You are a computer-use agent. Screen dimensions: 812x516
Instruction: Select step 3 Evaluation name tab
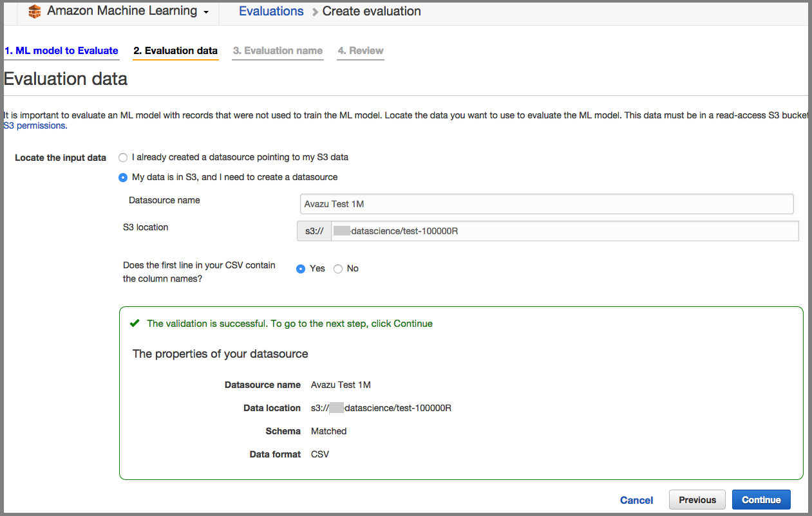tap(278, 51)
